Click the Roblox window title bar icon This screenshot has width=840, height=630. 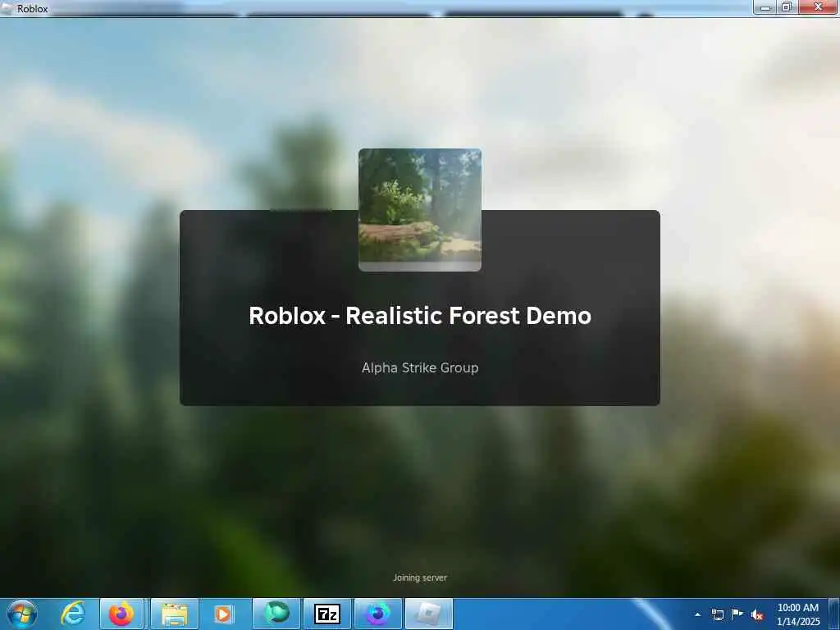(7, 8)
